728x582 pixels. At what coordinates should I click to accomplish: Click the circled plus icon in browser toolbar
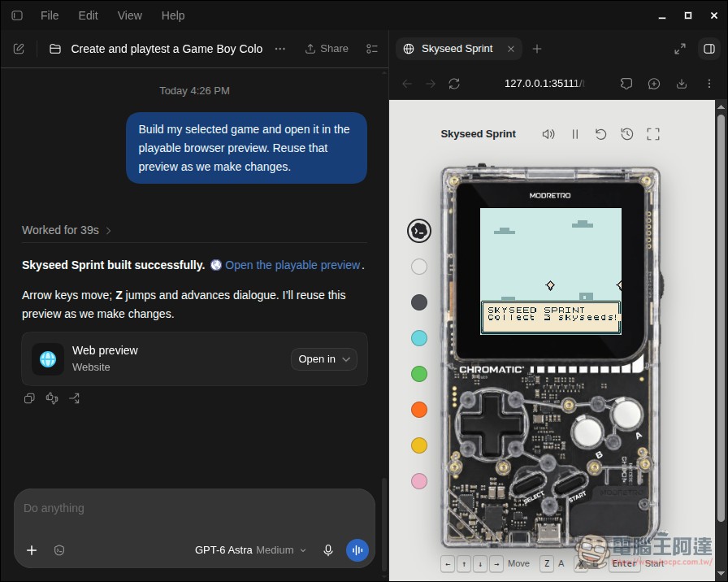654,84
